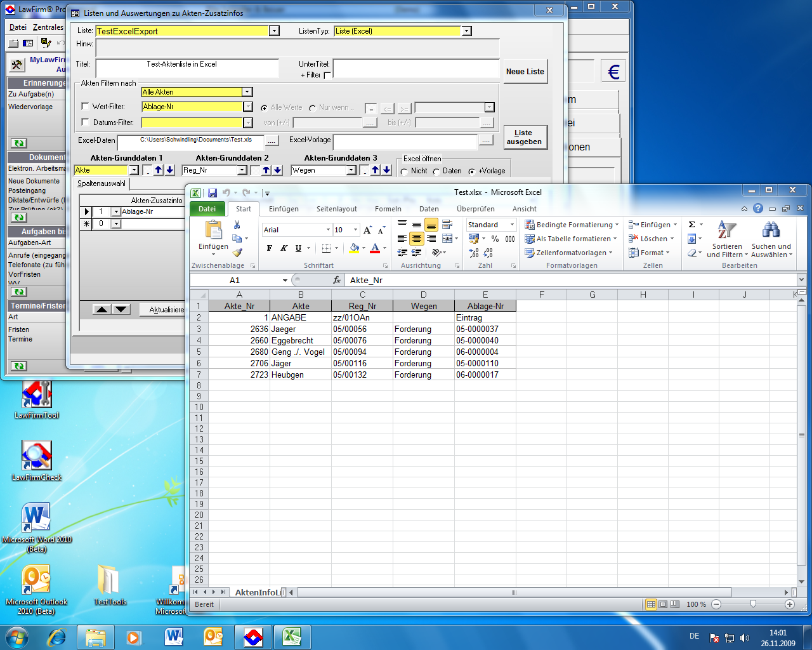Click the AutoSum sigma icon
The height and width of the screenshot is (650, 812).
point(692,225)
